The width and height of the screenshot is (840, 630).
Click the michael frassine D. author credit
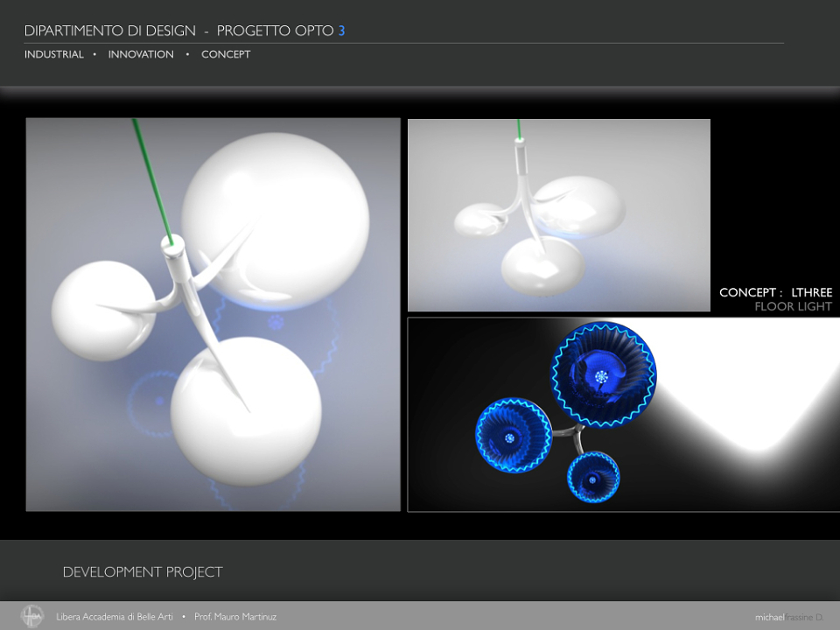click(789, 617)
